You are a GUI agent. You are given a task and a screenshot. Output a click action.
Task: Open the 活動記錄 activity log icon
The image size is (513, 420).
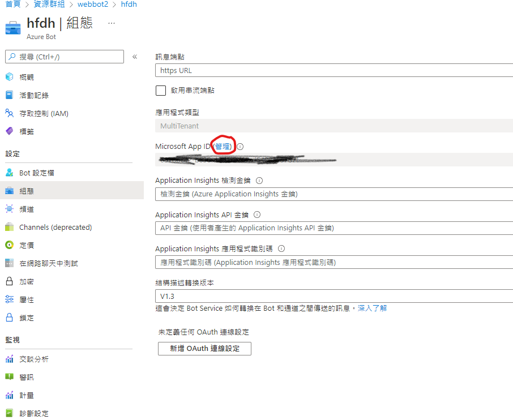pos(10,95)
